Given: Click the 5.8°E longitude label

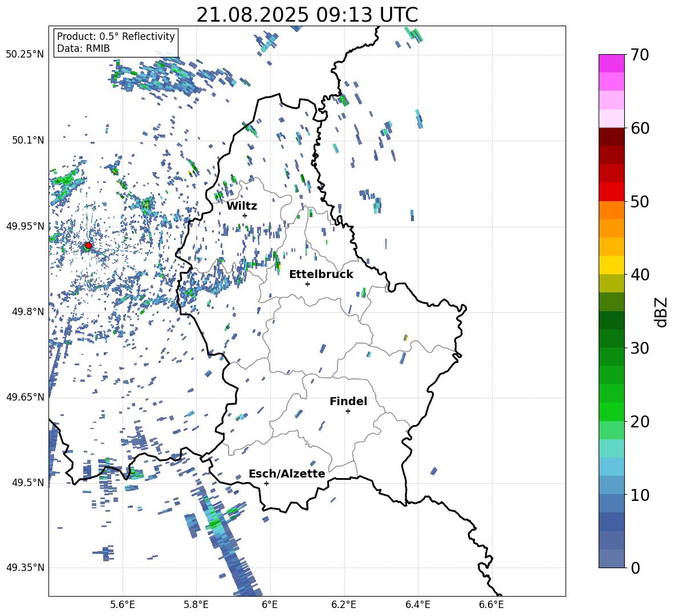Looking at the screenshot, I should tap(196, 605).
